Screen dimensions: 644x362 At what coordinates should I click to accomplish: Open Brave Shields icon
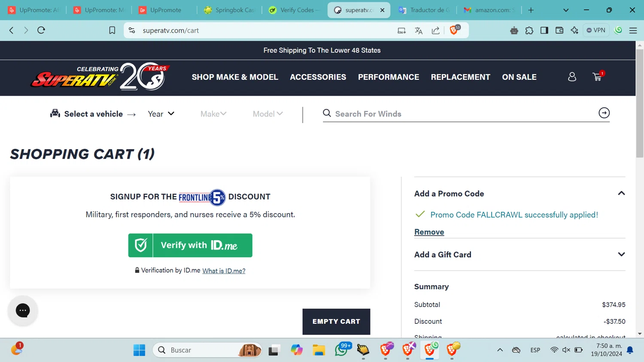454,30
